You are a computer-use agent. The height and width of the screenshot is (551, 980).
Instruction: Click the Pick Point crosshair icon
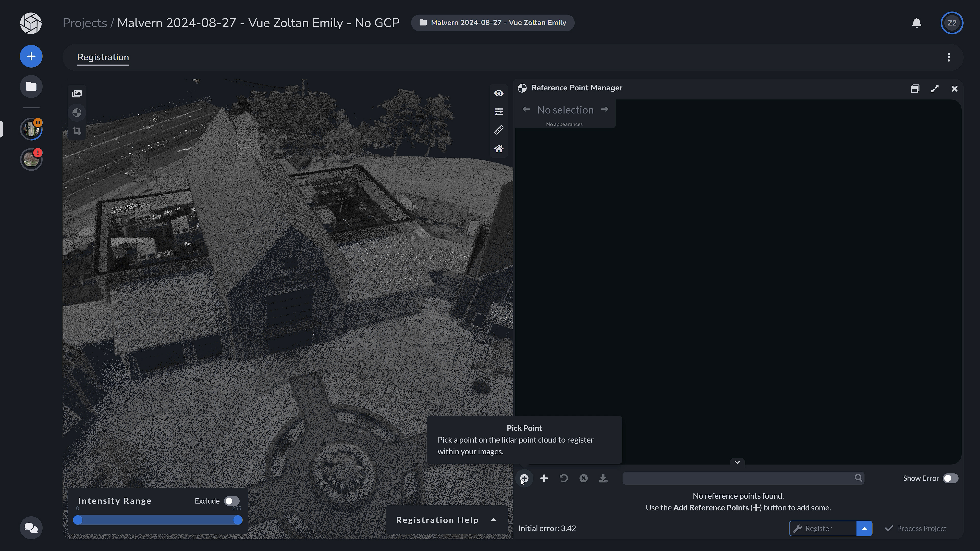coord(524,478)
